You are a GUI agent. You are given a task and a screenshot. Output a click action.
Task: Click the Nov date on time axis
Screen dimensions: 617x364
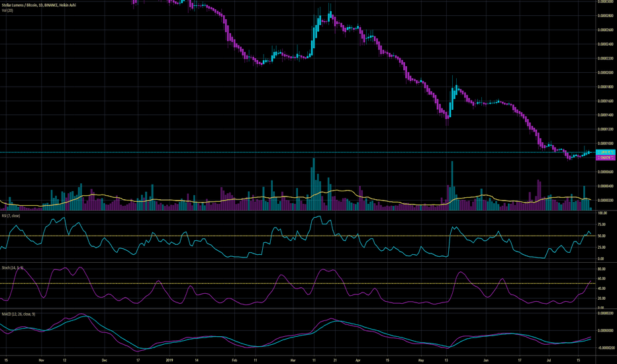click(x=41, y=360)
